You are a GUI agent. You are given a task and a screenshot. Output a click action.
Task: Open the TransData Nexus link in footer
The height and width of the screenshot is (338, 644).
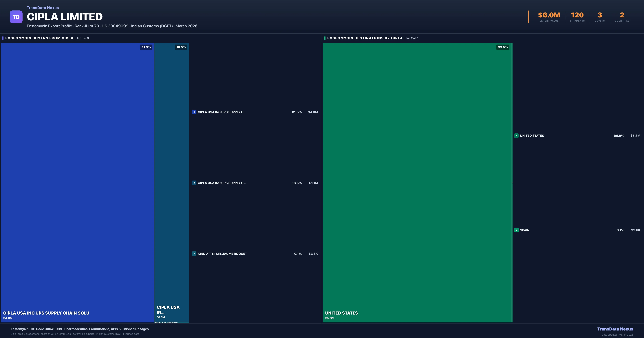click(x=615, y=329)
